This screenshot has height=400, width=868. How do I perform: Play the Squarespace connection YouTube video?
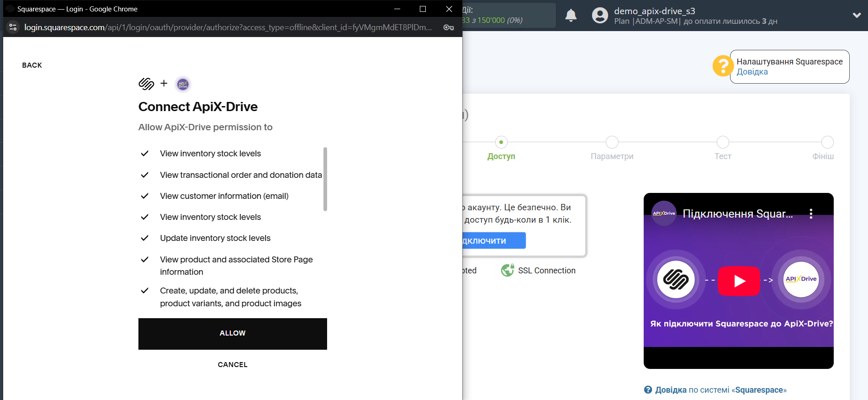pyautogui.click(x=739, y=281)
